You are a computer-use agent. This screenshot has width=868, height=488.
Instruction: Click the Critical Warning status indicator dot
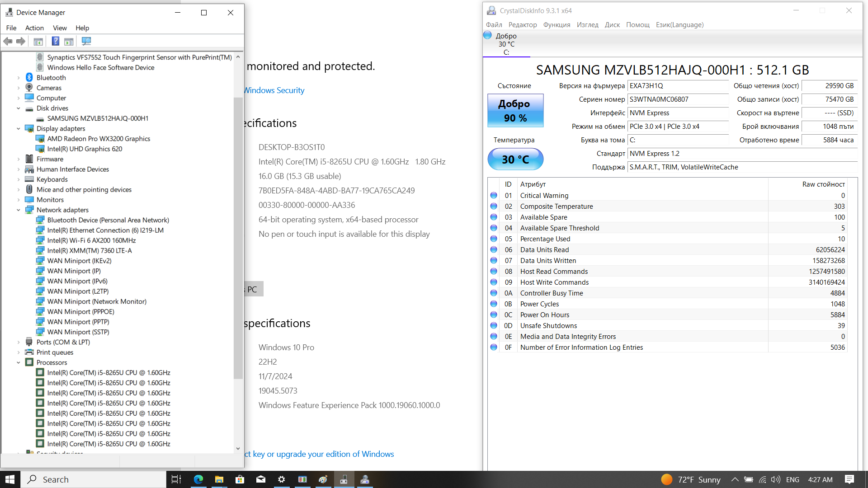pos(494,195)
